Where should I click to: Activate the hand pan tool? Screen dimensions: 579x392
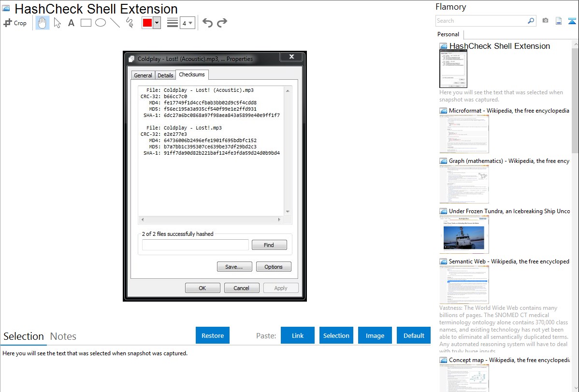42,23
